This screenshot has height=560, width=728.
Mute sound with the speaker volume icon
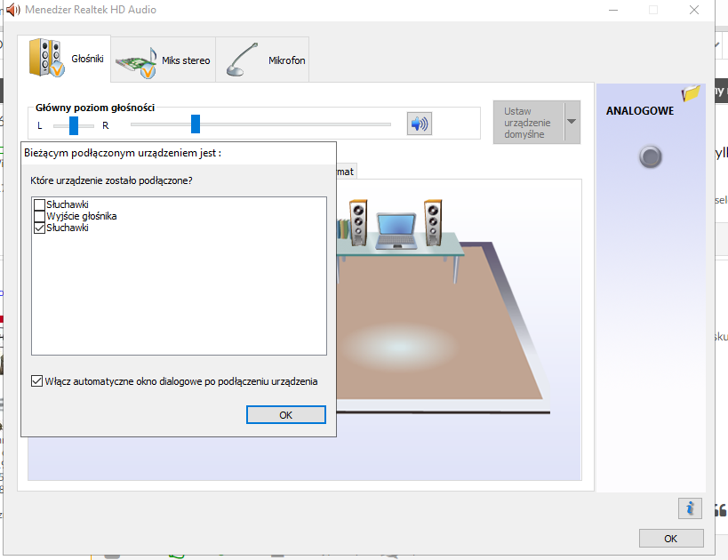coord(420,124)
